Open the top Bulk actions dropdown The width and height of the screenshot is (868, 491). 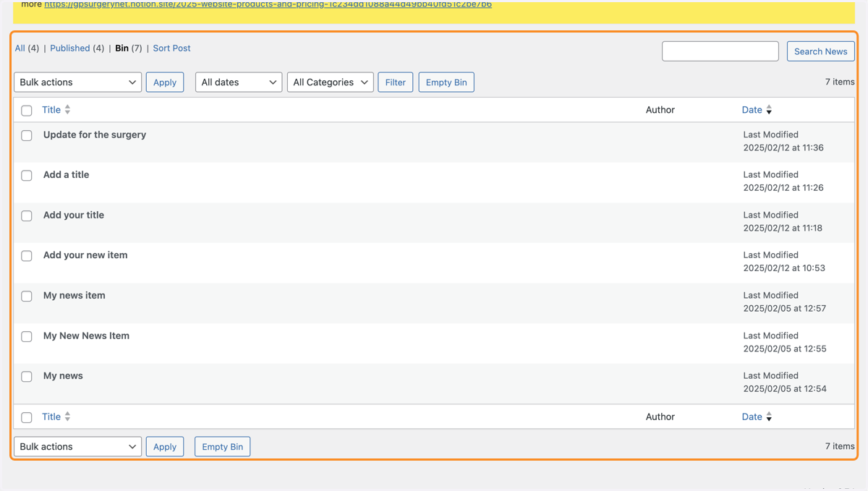click(x=77, y=82)
